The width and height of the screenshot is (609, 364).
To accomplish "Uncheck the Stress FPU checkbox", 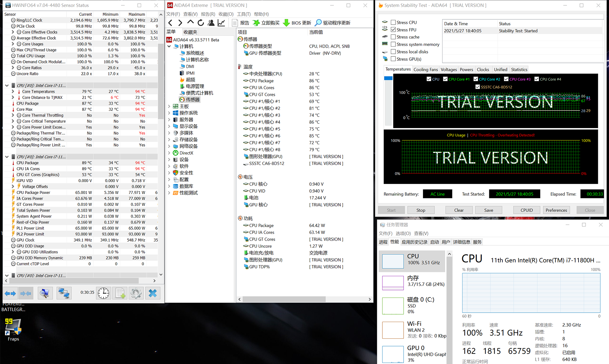I will tap(393, 30).
